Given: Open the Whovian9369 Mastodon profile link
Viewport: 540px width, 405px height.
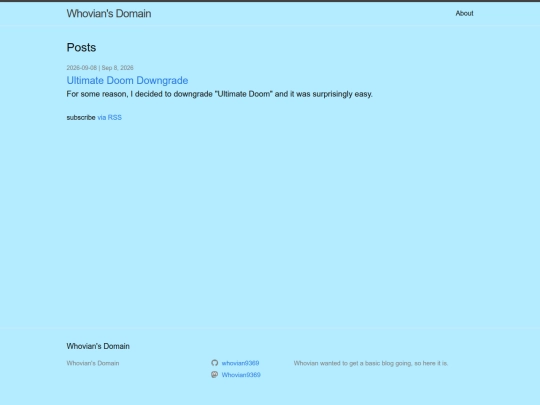Looking at the screenshot, I should [241, 375].
